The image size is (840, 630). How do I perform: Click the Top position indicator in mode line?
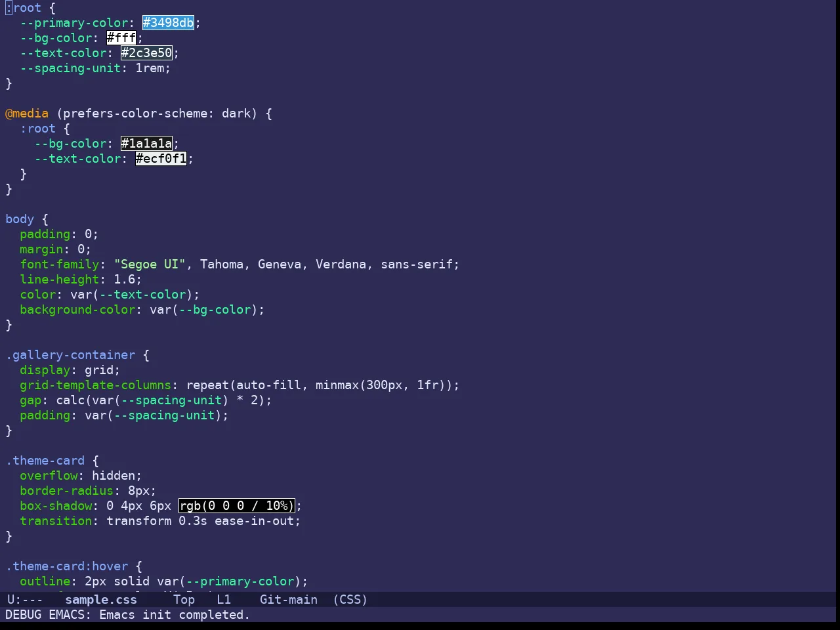184,600
